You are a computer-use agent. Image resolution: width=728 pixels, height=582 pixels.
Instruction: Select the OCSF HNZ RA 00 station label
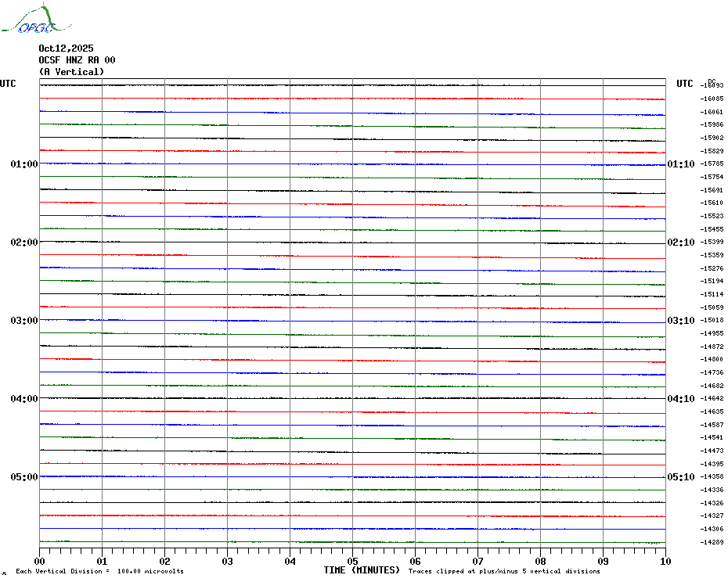(77, 60)
